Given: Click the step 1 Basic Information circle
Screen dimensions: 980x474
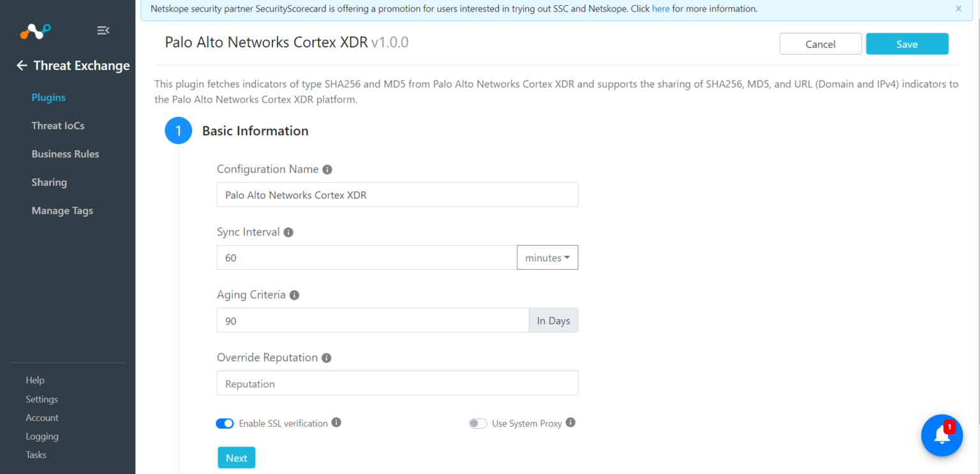Looking at the screenshot, I should point(178,130).
